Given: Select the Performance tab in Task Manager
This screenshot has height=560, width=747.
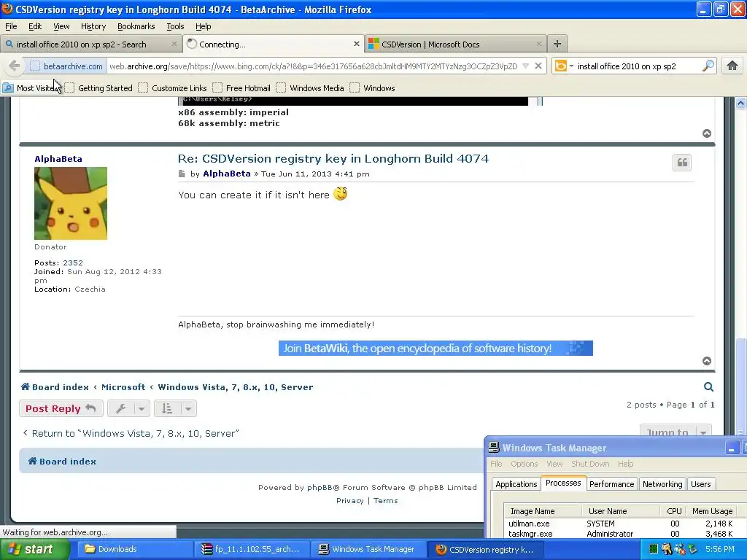Looking at the screenshot, I should click(x=611, y=484).
